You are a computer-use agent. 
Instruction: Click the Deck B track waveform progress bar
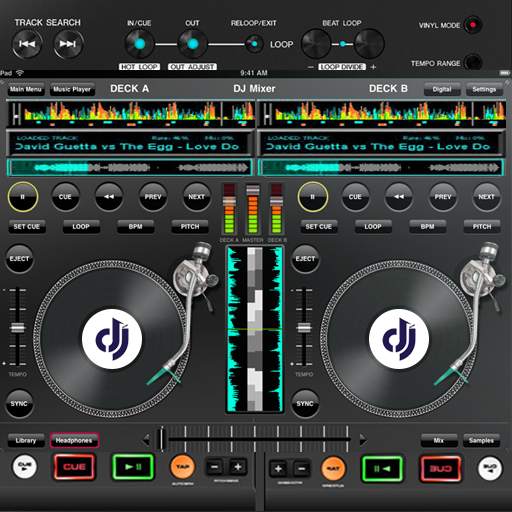(380, 168)
